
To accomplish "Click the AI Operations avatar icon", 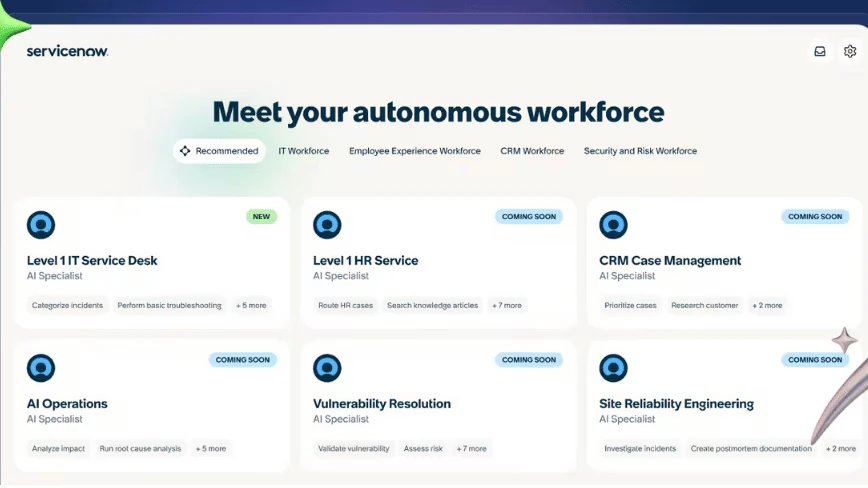I will pos(41,368).
